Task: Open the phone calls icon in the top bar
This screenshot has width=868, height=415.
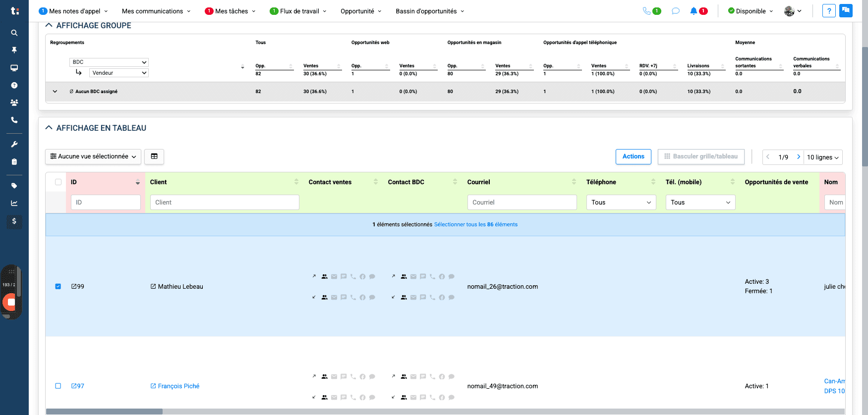Action: click(x=646, y=11)
